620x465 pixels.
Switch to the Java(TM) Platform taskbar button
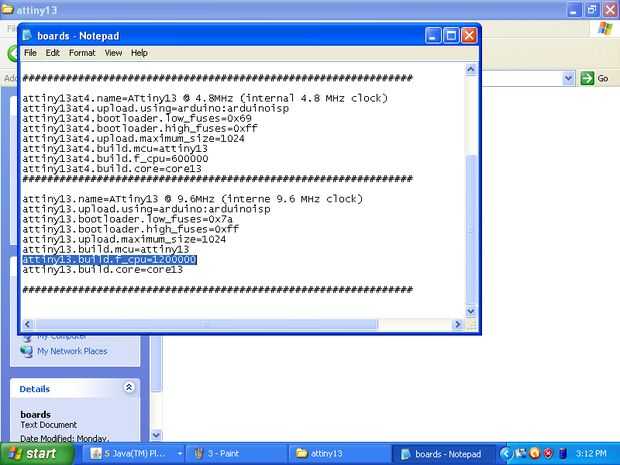point(134,454)
